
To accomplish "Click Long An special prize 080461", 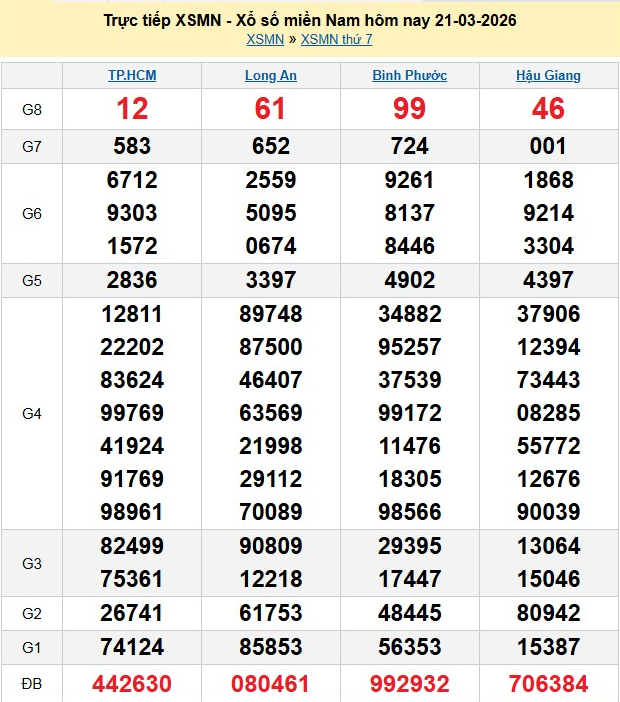I will (271, 684).
